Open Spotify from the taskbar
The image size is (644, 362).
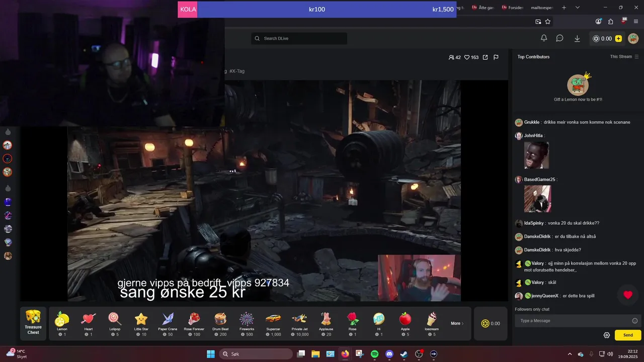point(374,354)
